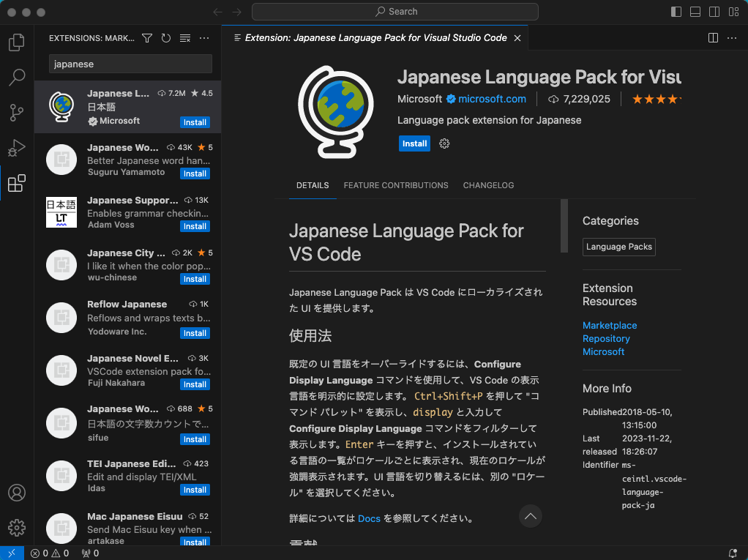Clear extensions search results

point(185,38)
